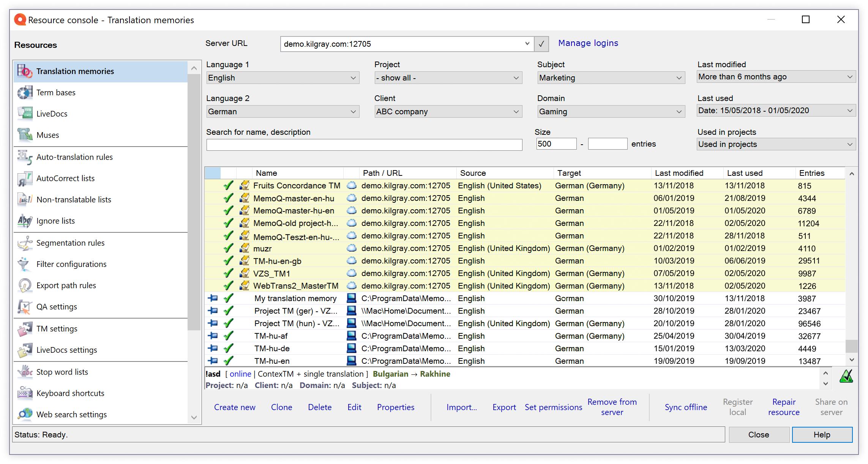Click cloud icon of Fruits Concordance TM
The width and height of the screenshot is (868, 464).
[x=352, y=186]
